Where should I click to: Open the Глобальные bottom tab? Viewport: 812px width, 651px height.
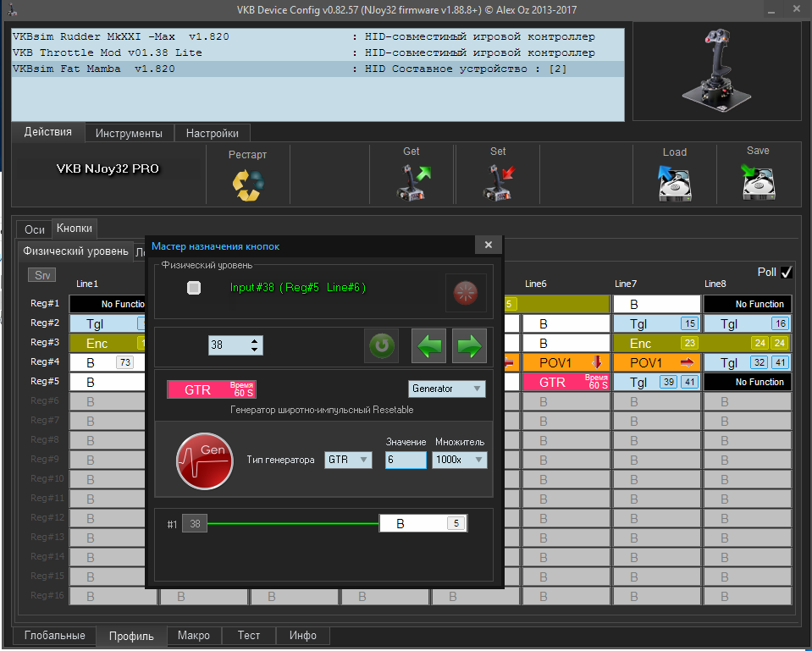(55, 636)
